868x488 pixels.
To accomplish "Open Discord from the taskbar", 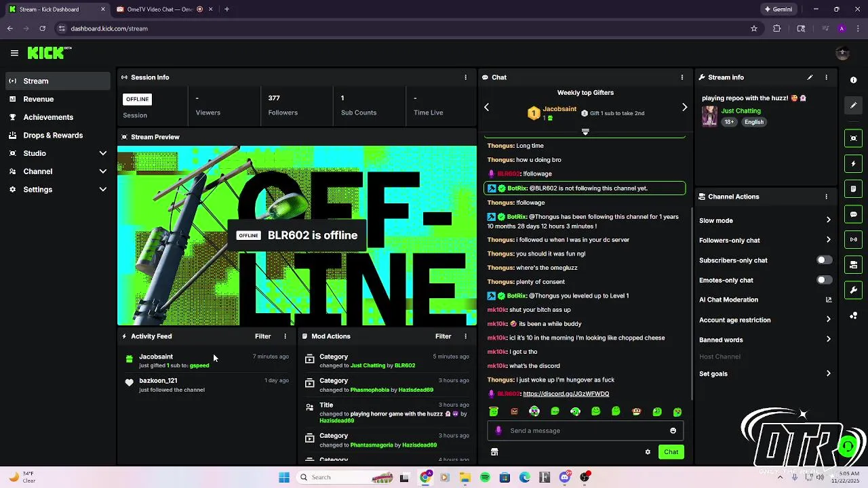I will pyautogui.click(x=565, y=477).
